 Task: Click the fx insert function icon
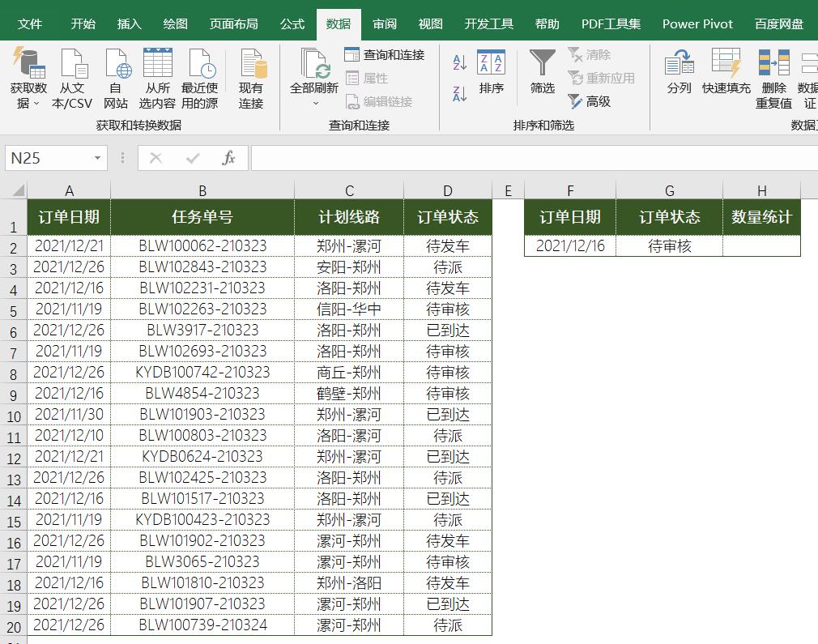coord(228,158)
